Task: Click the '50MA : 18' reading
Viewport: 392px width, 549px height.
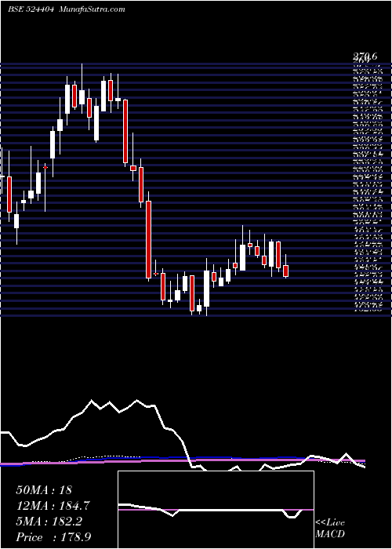Action: tap(44, 490)
